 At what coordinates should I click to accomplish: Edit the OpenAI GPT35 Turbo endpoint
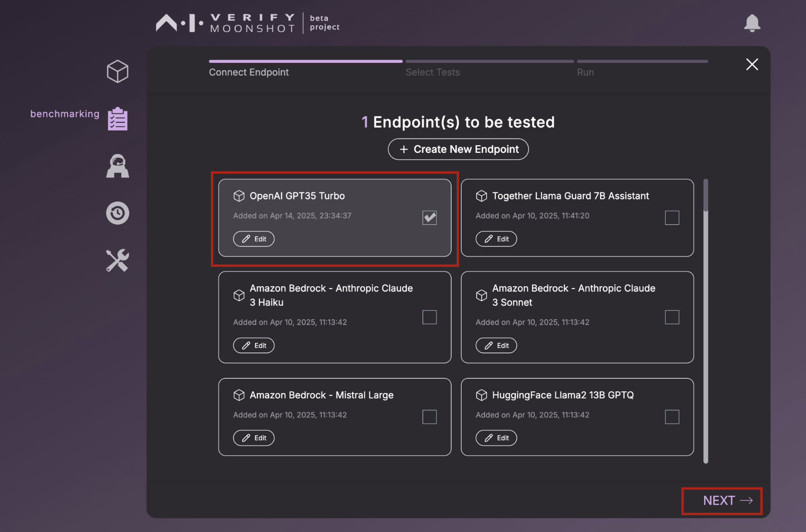tap(254, 239)
